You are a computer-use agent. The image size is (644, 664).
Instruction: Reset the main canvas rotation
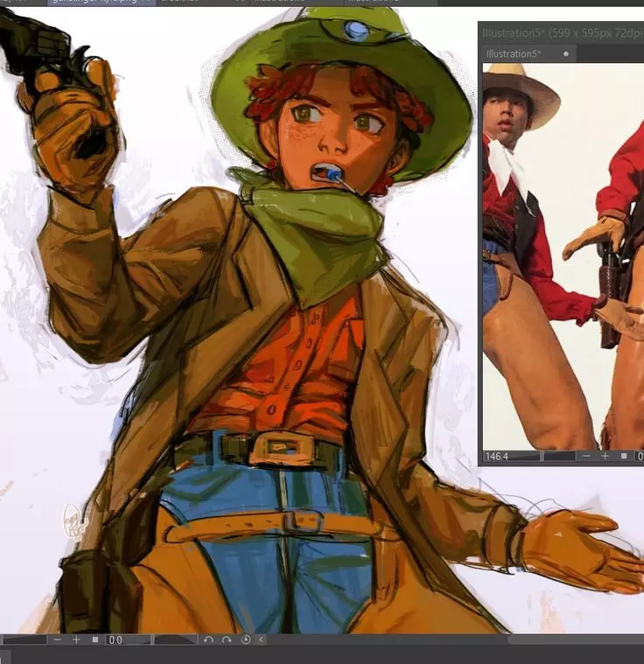(x=245, y=640)
